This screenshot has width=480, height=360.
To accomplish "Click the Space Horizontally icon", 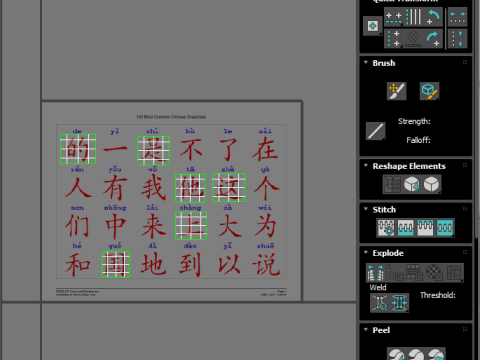I will 457,17.
